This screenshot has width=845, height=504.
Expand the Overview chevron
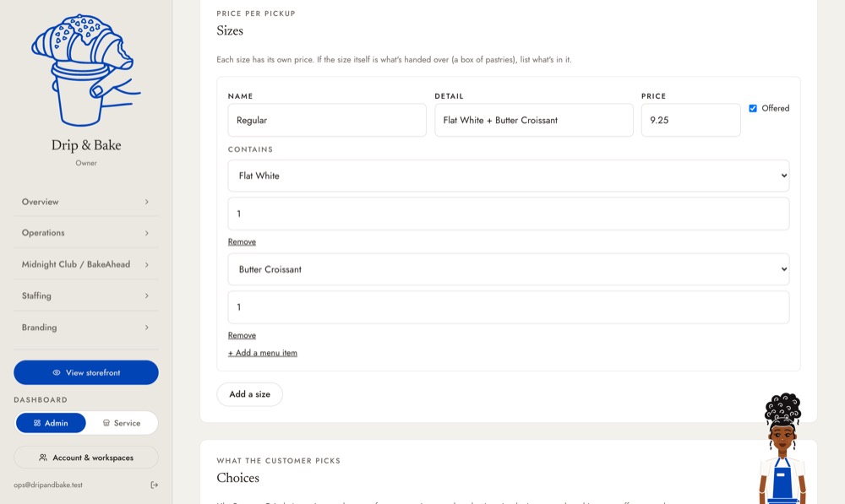coord(146,202)
